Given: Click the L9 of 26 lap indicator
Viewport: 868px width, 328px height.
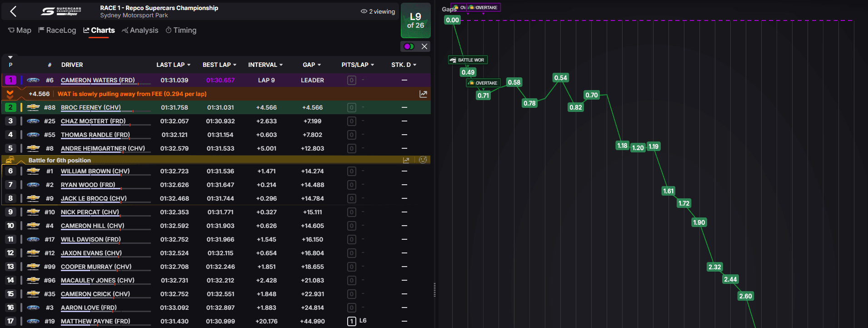Looking at the screenshot, I should click(x=415, y=20).
